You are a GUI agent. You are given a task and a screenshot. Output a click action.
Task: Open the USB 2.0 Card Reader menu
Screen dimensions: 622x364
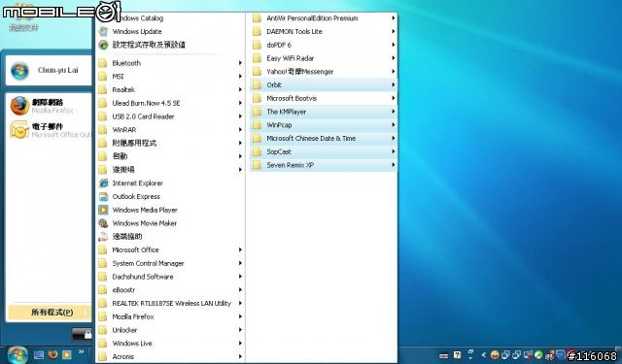pos(170,116)
